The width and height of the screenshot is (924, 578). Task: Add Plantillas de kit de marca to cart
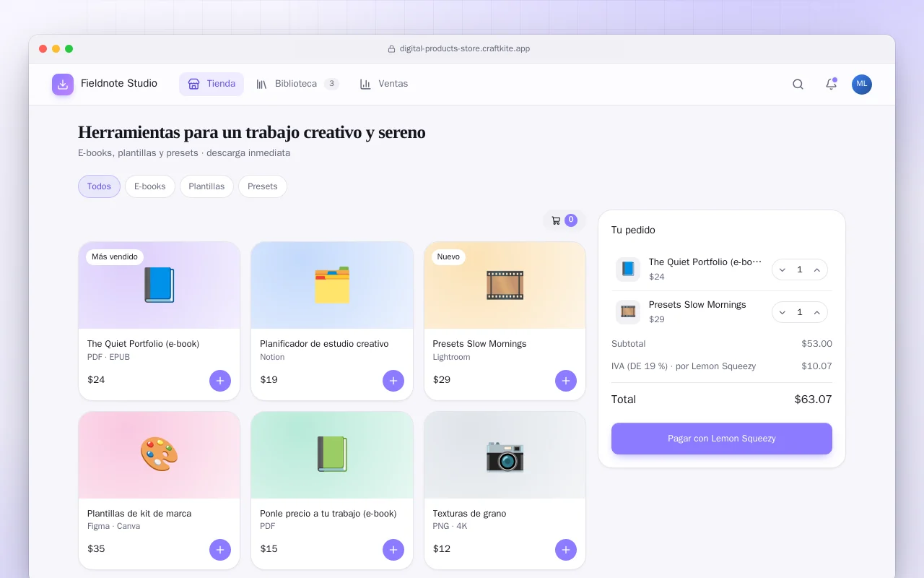point(220,550)
